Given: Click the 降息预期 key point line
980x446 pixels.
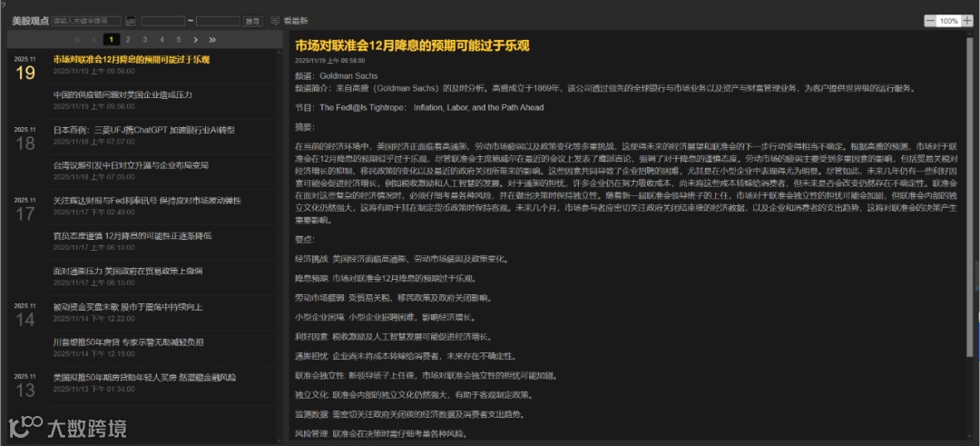Looking at the screenshot, I should (x=386, y=278).
